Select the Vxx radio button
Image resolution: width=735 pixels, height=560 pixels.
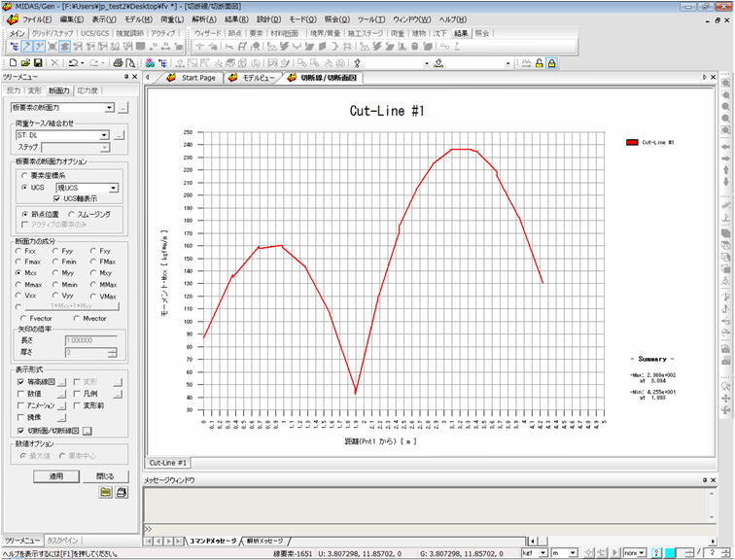[18, 296]
